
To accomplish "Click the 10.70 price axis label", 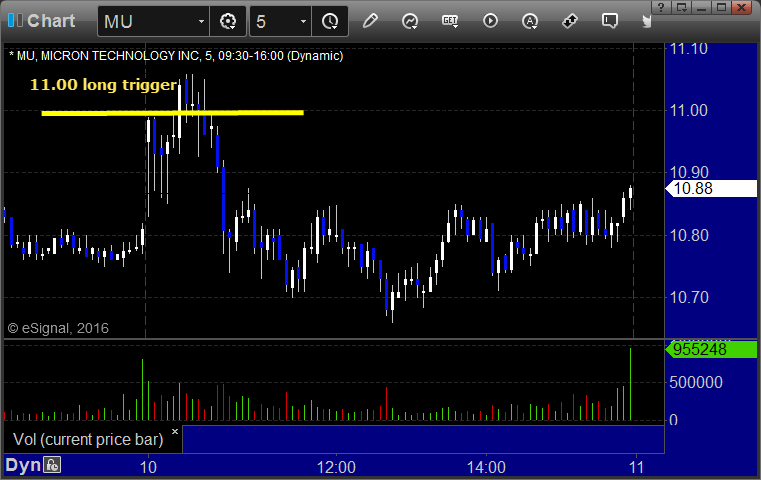I will point(689,297).
